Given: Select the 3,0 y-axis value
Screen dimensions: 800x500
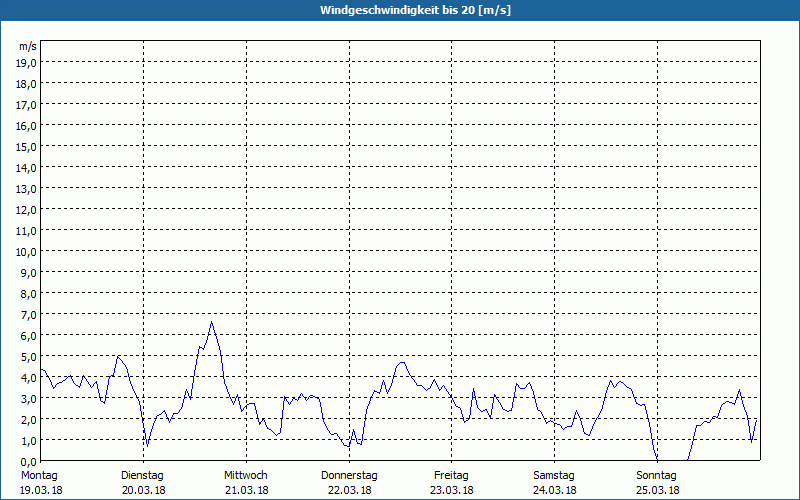Looking at the screenshot, I should pyautogui.click(x=27, y=398).
